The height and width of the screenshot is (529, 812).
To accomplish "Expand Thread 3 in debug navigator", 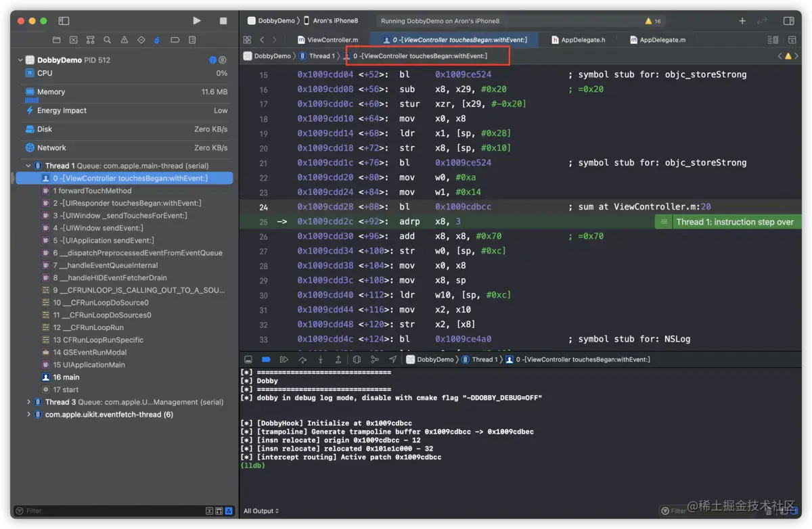I will pos(28,402).
